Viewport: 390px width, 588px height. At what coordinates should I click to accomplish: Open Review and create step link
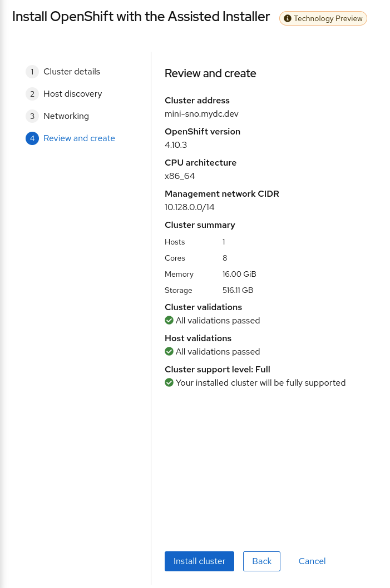[79, 138]
